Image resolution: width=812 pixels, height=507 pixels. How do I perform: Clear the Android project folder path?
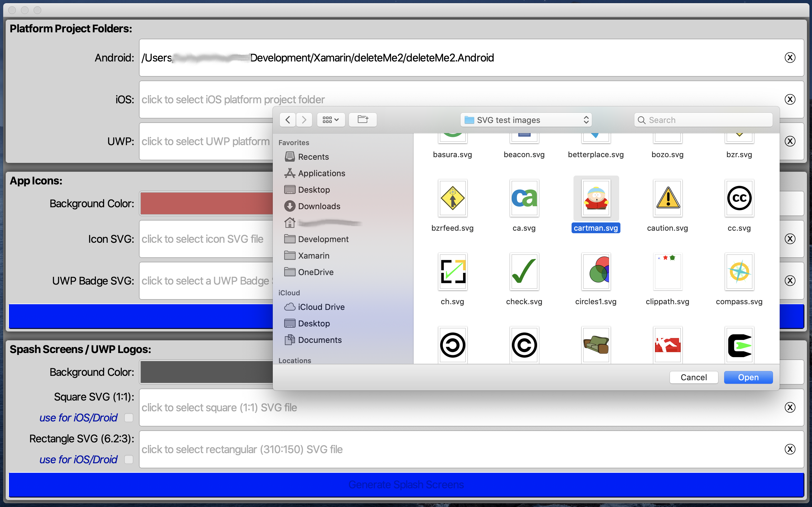point(790,58)
